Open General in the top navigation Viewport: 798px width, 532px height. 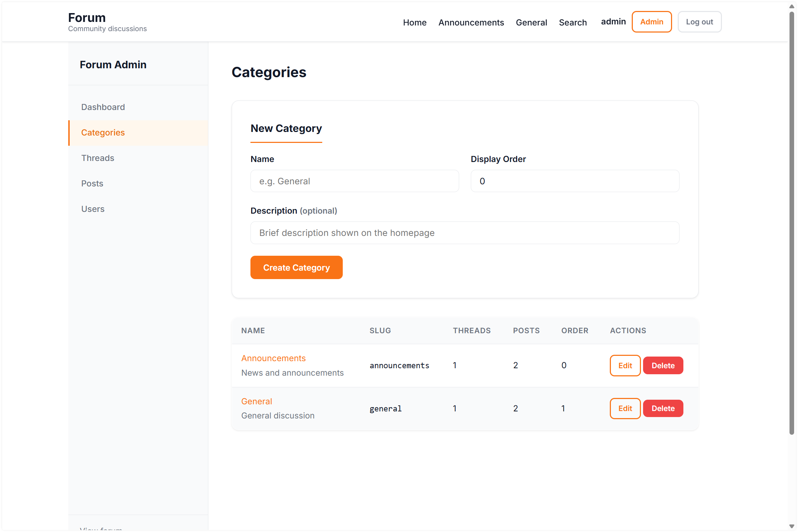click(x=531, y=22)
